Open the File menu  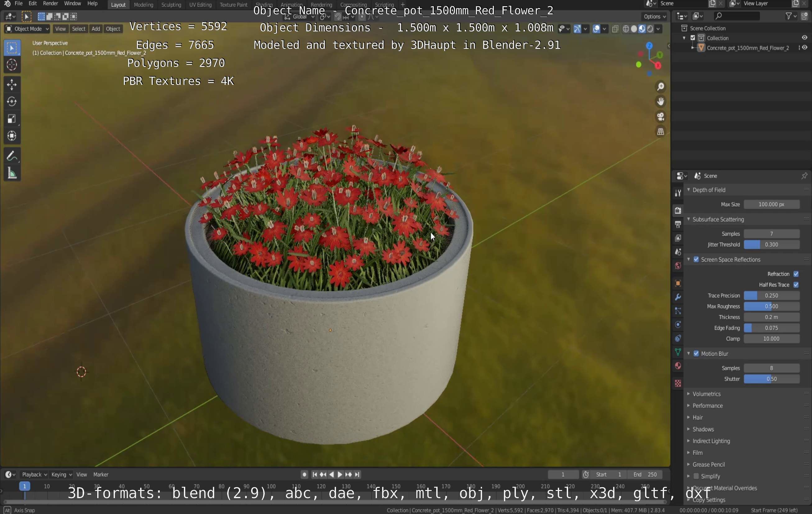tap(19, 4)
